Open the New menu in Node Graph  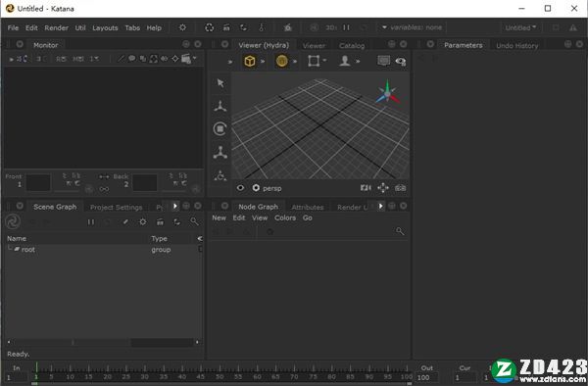[219, 217]
